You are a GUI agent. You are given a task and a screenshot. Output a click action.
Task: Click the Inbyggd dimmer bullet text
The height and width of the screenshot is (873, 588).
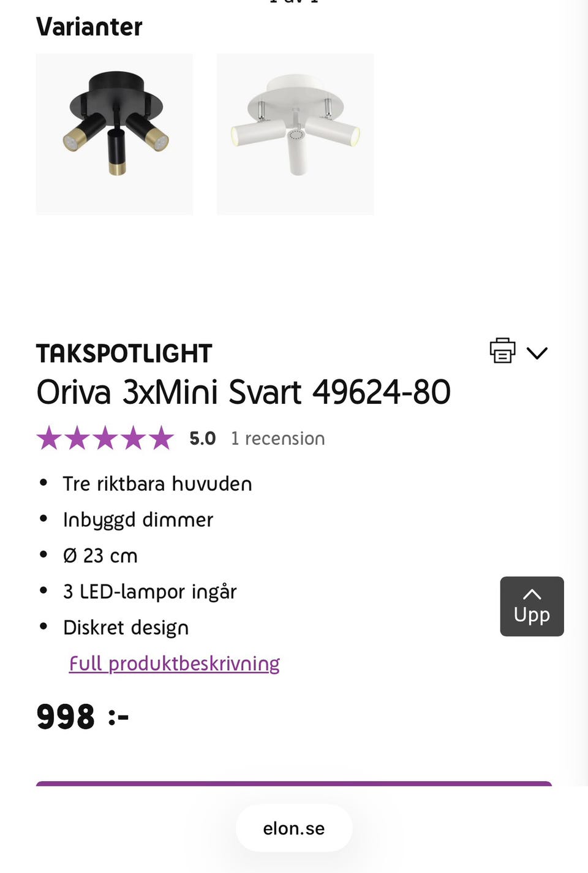click(138, 520)
